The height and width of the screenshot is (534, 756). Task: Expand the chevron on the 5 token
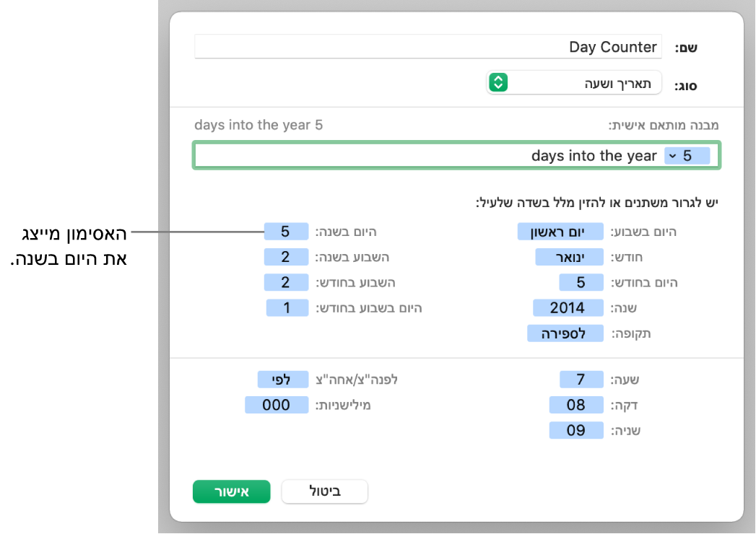[x=672, y=156]
